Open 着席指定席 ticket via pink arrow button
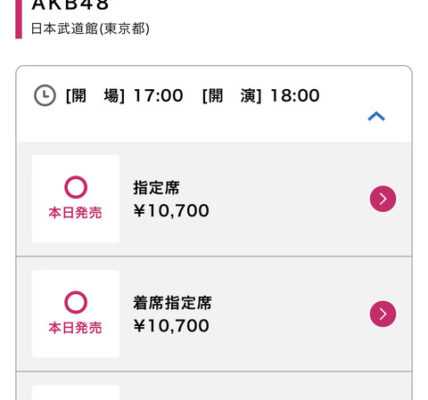The width and height of the screenshot is (428, 400). coord(383,314)
